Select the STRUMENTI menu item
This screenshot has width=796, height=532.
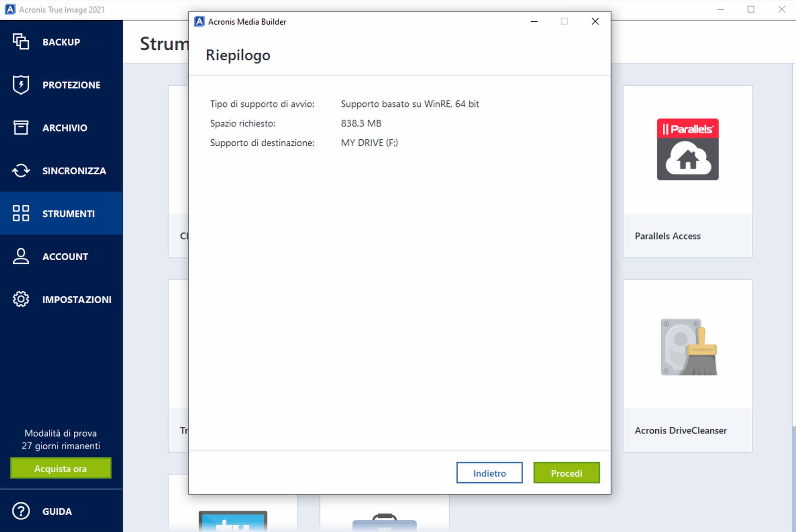(x=61, y=213)
